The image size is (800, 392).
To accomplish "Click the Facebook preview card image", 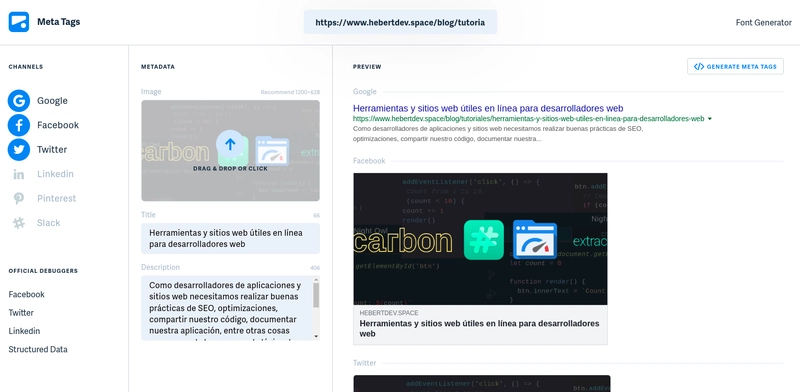I will pyautogui.click(x=480, y=239).
